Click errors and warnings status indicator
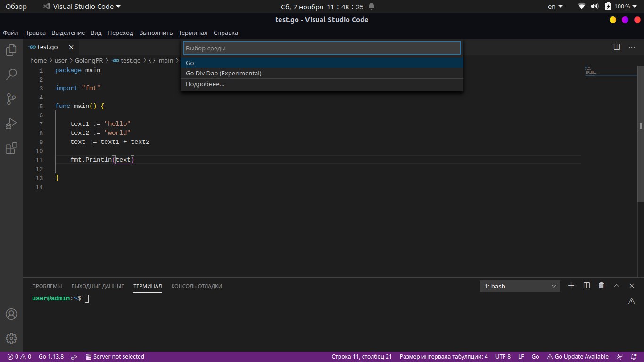The image size is (644, 362). pyautogui.click(x=19, y=357)
